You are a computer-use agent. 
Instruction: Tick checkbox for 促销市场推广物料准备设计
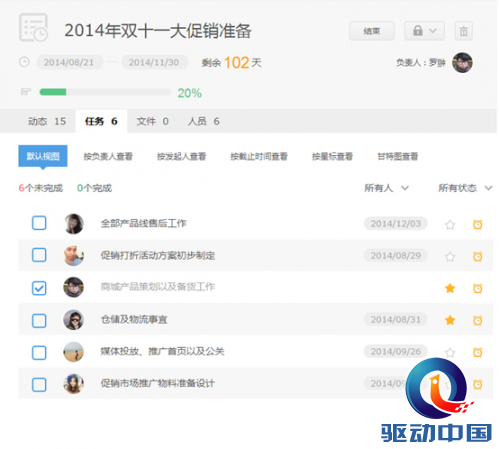tap(39, 385)
